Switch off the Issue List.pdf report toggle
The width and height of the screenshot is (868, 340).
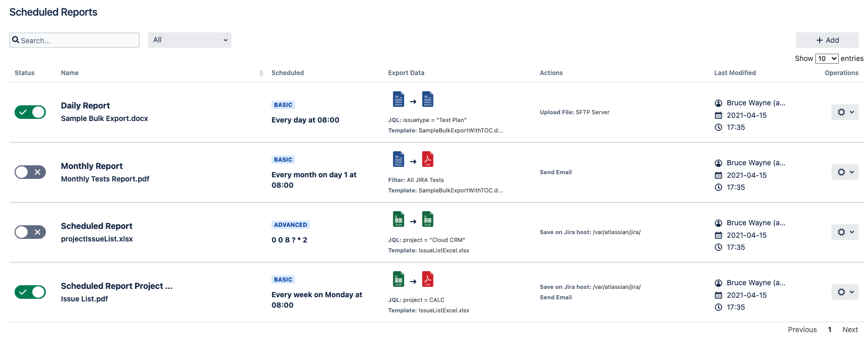(30, 292)
